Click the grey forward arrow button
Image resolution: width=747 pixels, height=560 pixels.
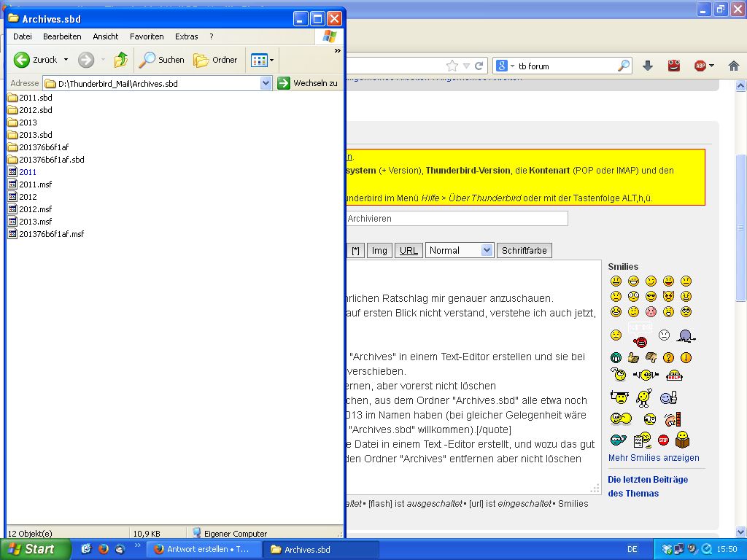[86, 60]
